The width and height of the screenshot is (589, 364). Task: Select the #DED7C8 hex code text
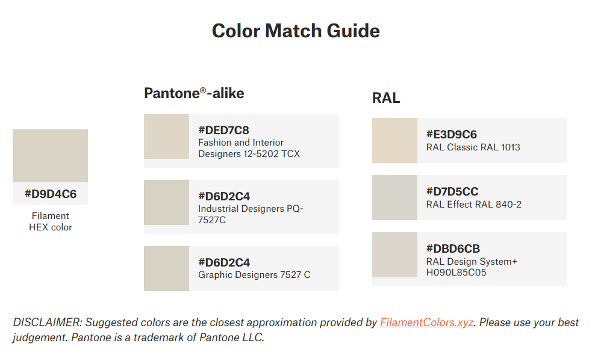(223, 130)
